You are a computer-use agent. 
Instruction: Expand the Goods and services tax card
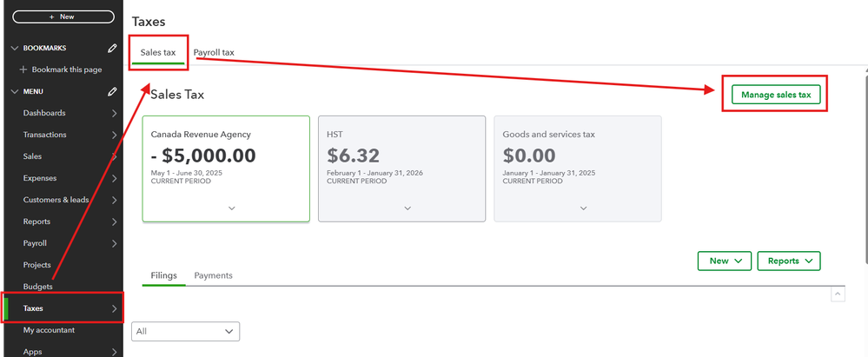point(583,208)
